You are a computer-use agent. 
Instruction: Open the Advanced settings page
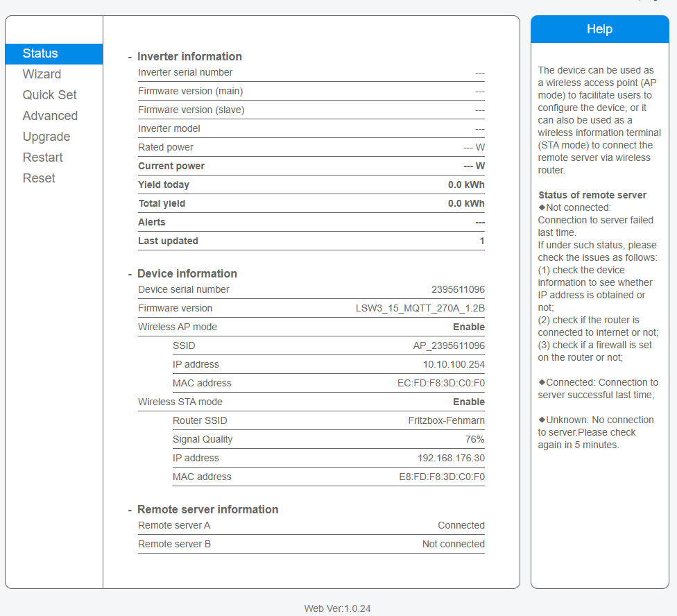pos(50,116)
